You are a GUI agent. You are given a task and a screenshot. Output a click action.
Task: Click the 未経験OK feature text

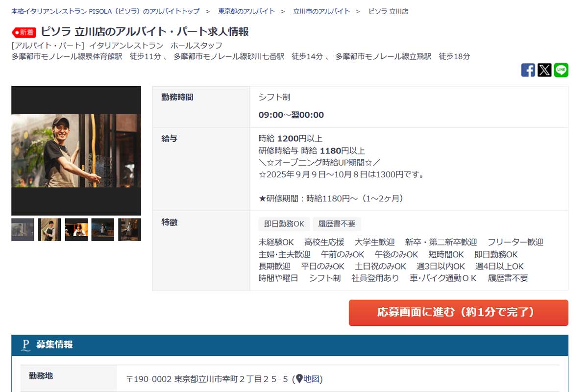[276, 242]
